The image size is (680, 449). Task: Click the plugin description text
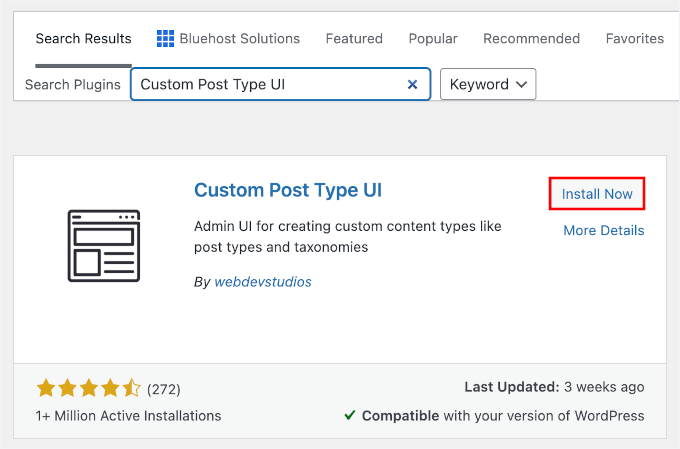pos(347,236)
